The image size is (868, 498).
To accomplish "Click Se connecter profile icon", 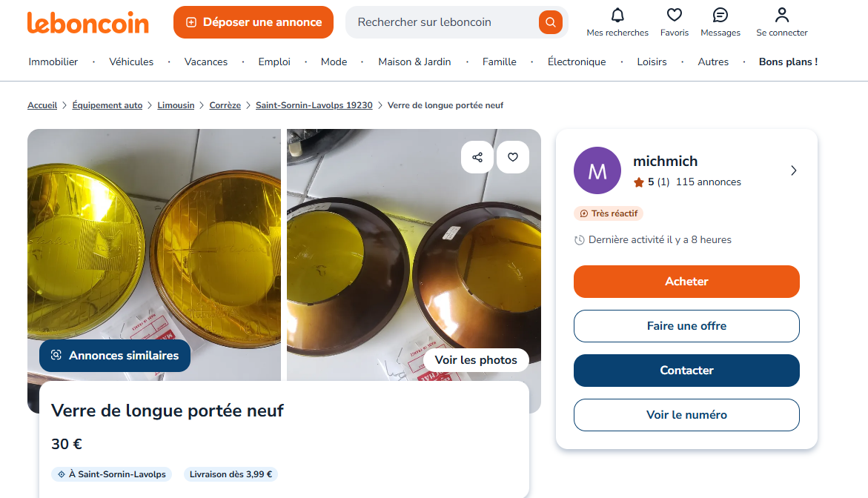I will tap(781, 16).
